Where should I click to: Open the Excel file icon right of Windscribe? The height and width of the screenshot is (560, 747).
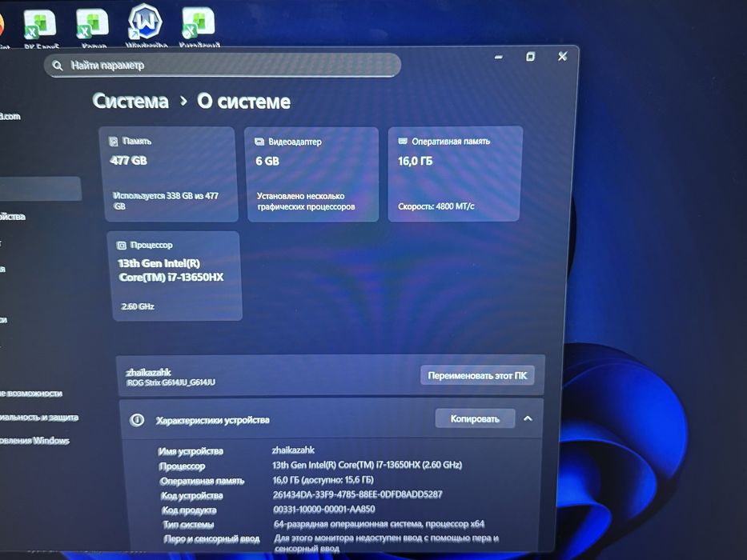click(x=199, y=27)
